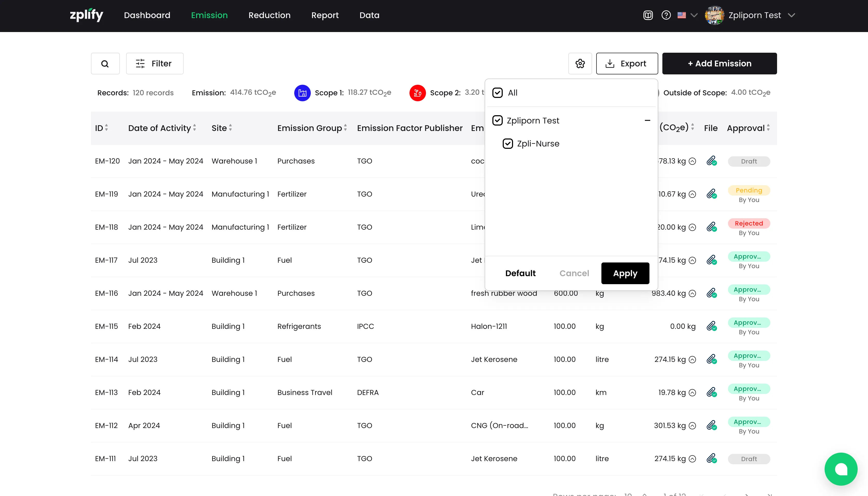Toggle the Zpliporn Test checkbox
Image resolution: width=868 pixels, height=496 pixels.
pos(497,121)
